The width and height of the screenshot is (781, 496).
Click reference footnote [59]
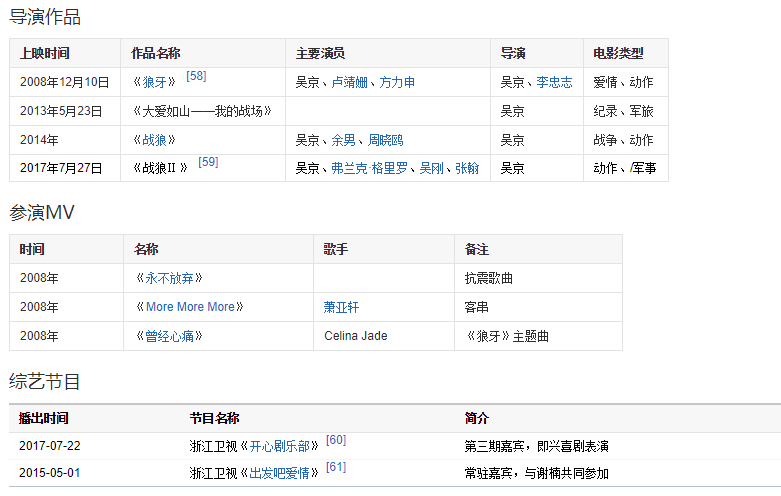point(207,162)
